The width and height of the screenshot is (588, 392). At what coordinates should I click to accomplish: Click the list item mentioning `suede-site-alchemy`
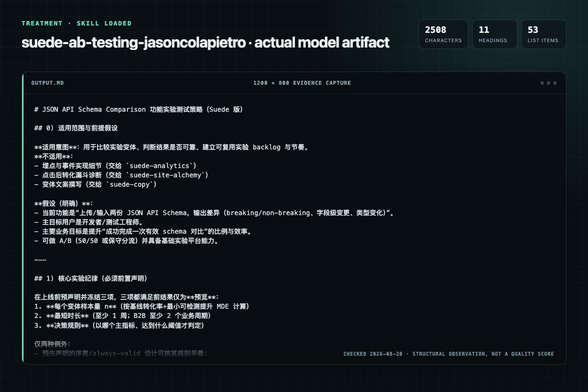pyautogui.click(x=122, y=175)
